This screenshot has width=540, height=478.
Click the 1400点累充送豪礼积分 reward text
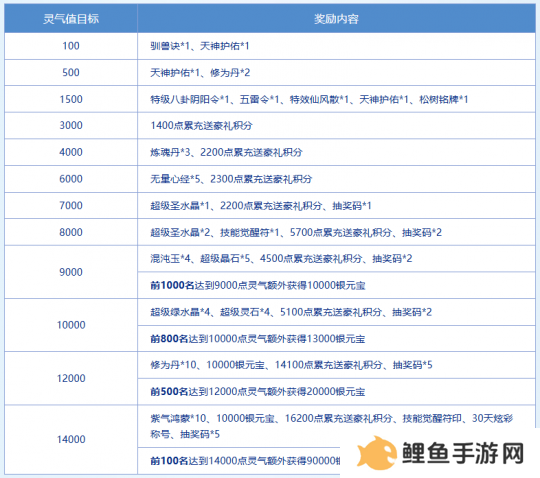pos(201,125)
